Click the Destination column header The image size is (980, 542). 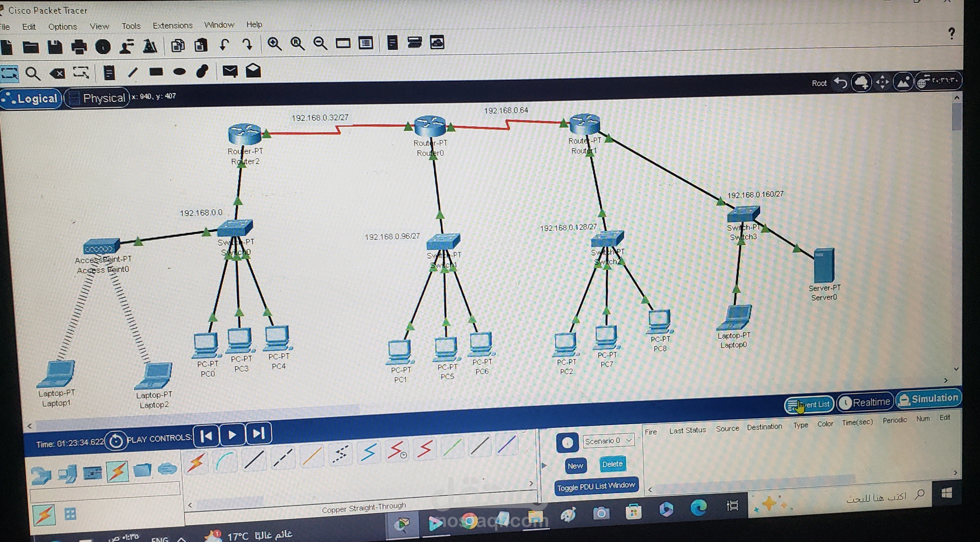point(764,427)
